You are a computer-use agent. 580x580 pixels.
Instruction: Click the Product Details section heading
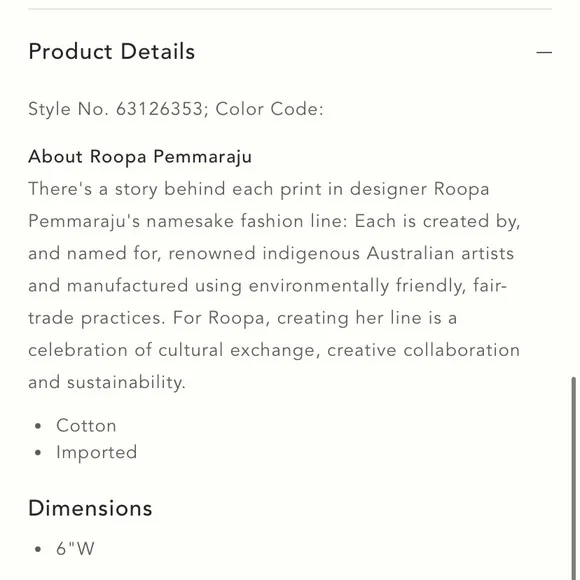(112, 51)
